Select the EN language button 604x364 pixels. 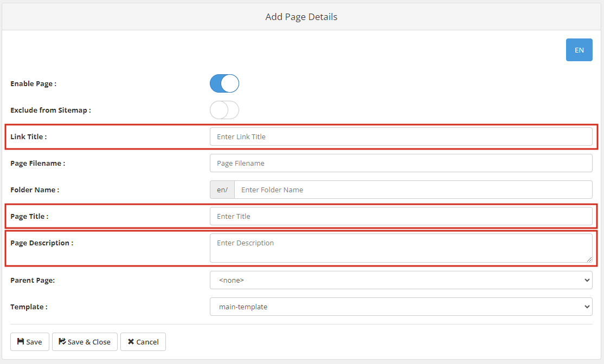(579, 49)
